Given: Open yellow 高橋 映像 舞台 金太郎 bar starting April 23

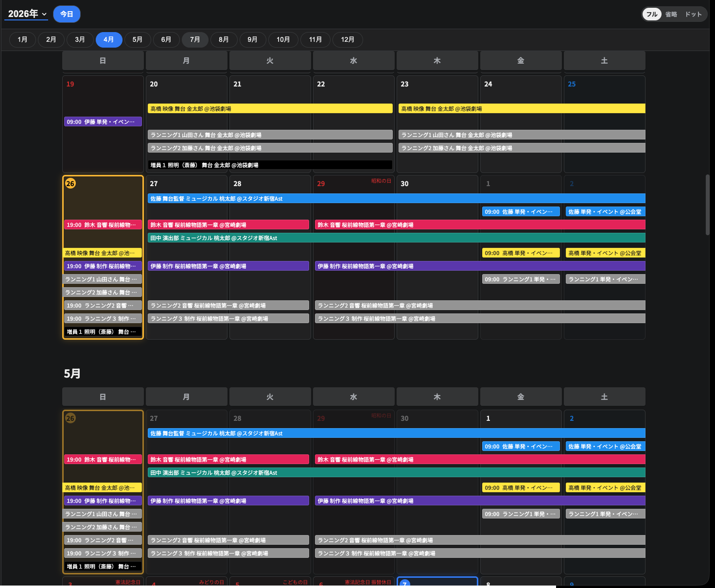Looking at the screenshot, I should point(522,108).
